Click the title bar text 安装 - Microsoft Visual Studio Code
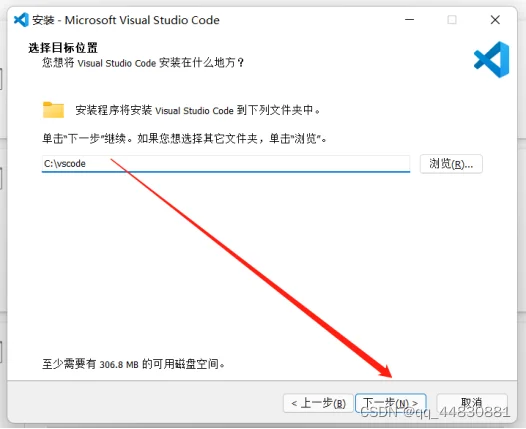526x429 pixels. pos(126,20)
